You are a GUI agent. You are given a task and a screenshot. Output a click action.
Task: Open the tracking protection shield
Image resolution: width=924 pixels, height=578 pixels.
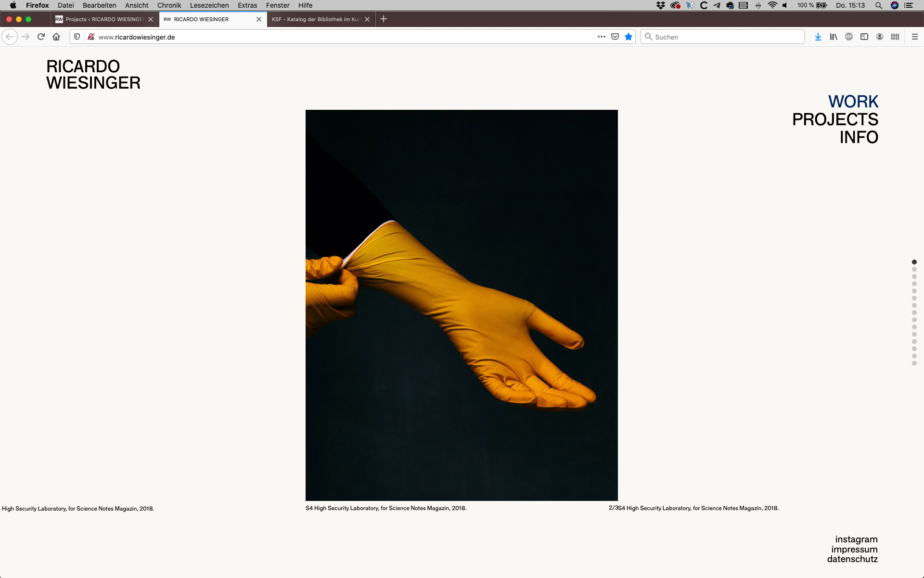tap(77, 37)
